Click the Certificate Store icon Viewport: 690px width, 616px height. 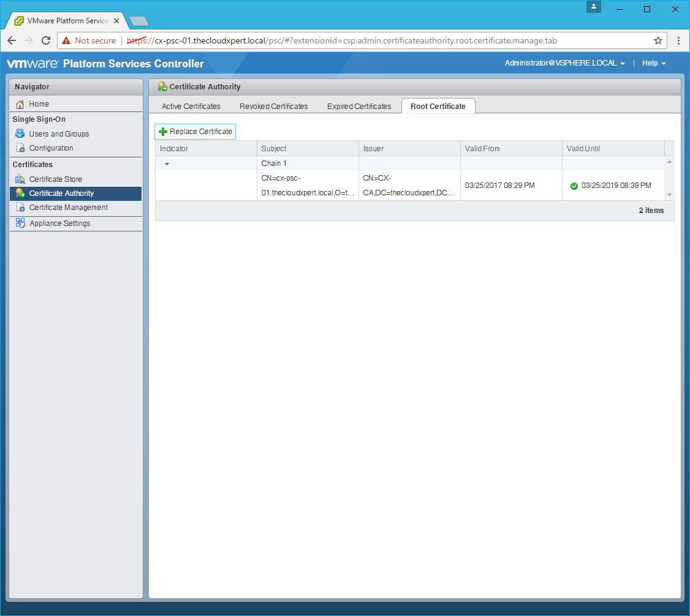pos(20,179)
